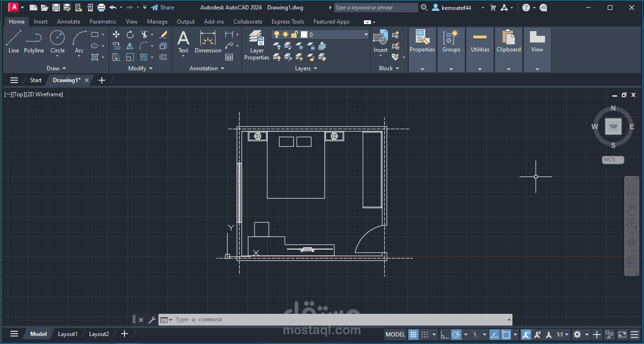Toggle the grid display in status bar
The width and height of the screenshot is (644, 344).
coord(413,334)
